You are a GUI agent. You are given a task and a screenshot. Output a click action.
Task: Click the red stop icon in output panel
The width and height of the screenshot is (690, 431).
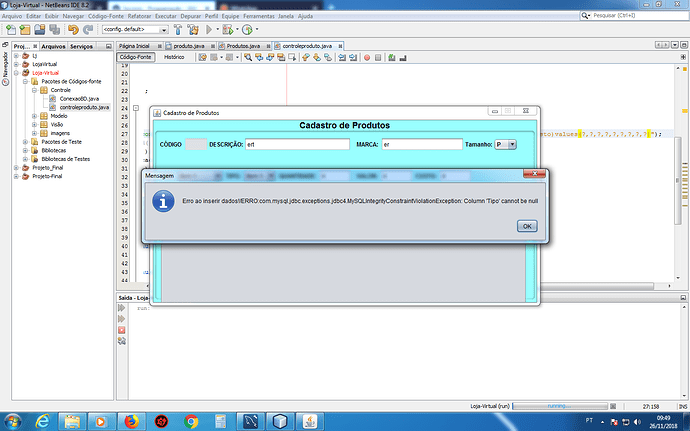(122, 330)
